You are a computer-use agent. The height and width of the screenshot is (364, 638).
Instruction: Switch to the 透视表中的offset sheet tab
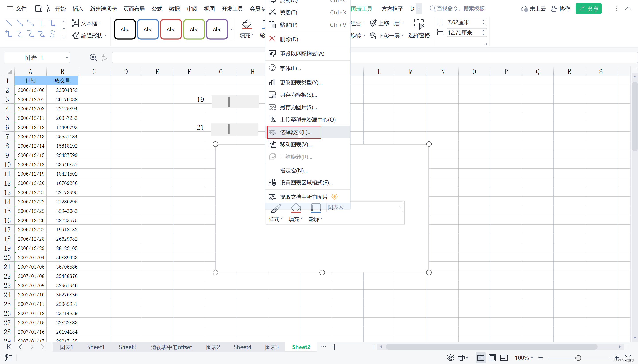(171, 347)
